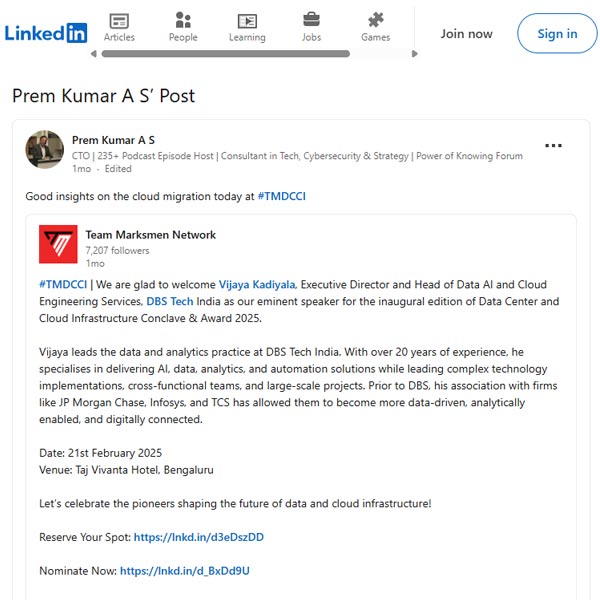Click the horizontal navigation scrollbar thumb
The image size is (600, 600).
point(225,54)
